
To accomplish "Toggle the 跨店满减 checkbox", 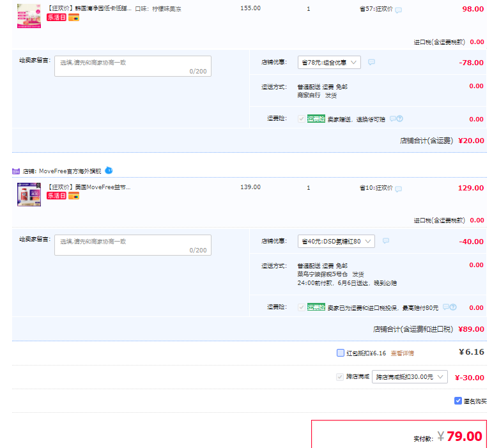I will click(340, 377).
